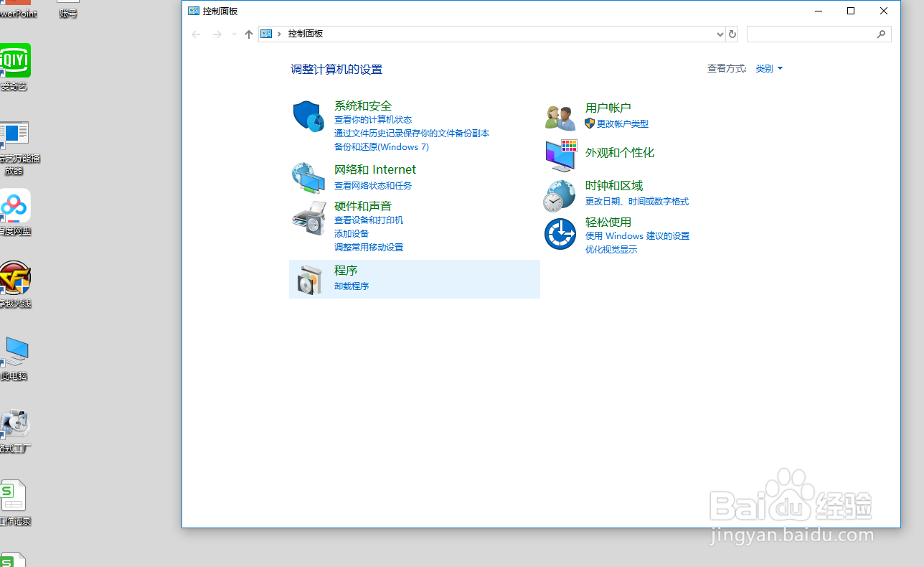The width and height of the screenshot is (924, 567).
Task: Select the 程序 category icon
Action: coord(308,278)
